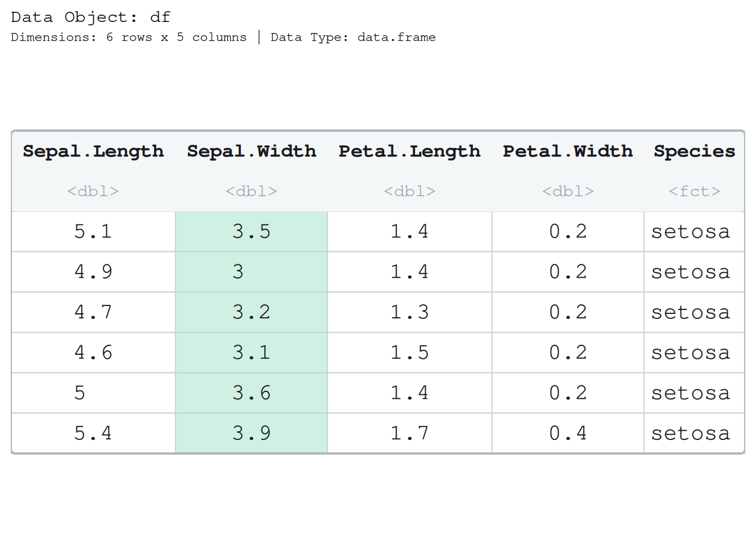Click the 'Data Type: data.frame' text
The image size is (756, 540).
click(x=353, y=37)
